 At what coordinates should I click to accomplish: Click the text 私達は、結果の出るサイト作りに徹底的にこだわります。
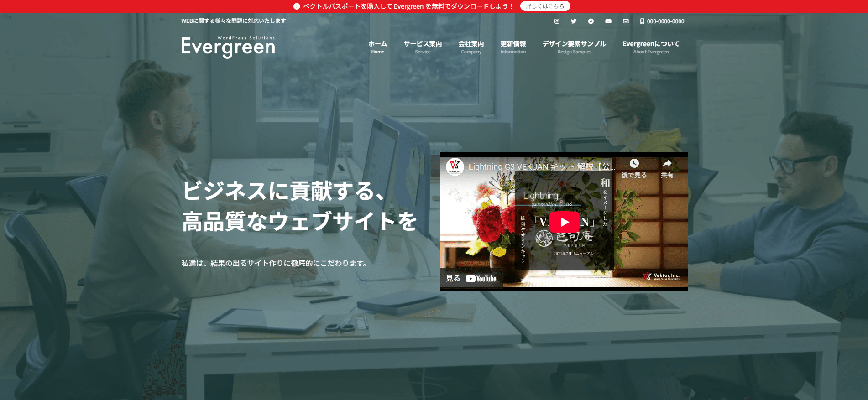(x=276, y=263)
